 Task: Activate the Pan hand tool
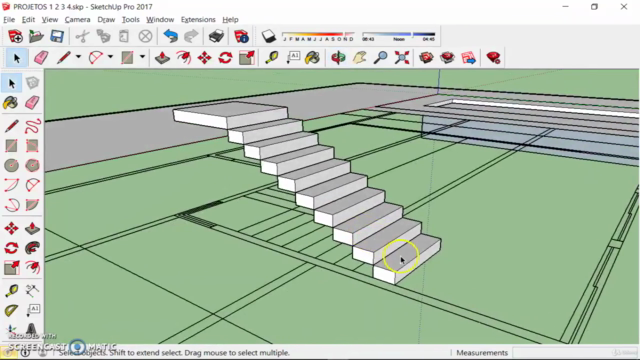359,58
